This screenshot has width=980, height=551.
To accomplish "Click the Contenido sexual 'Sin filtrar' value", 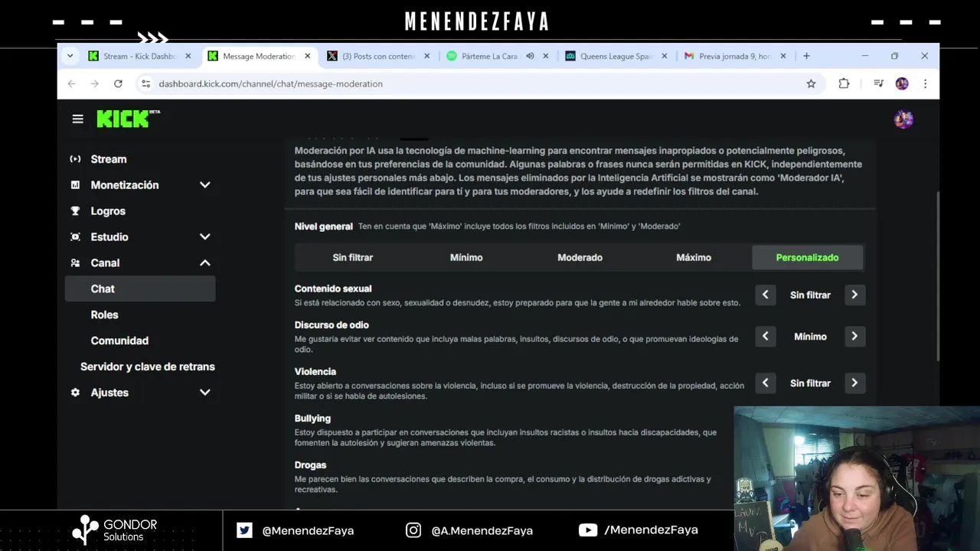I will [810, 295].
